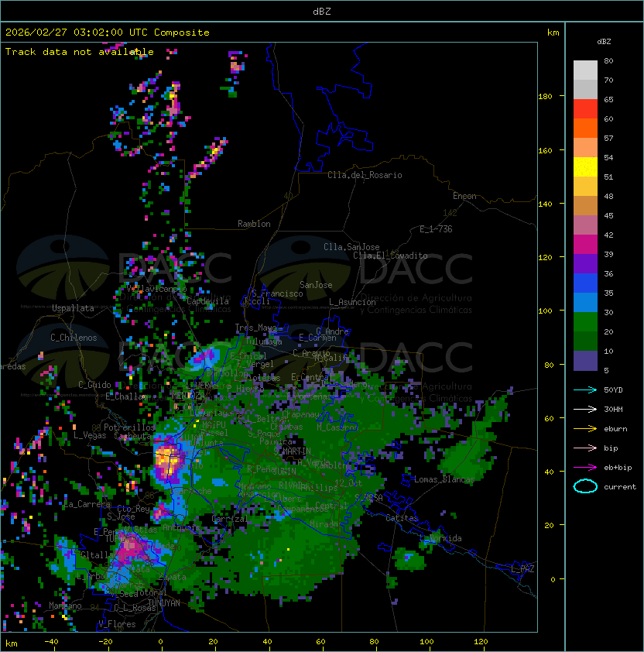Click the -40 km horizontal axis tick

[x=51, y=642]
